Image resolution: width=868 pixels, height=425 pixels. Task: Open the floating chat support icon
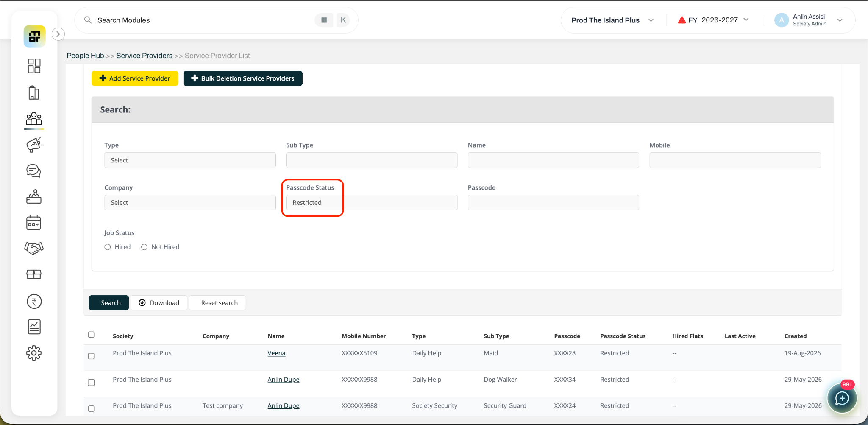[842, 398]
